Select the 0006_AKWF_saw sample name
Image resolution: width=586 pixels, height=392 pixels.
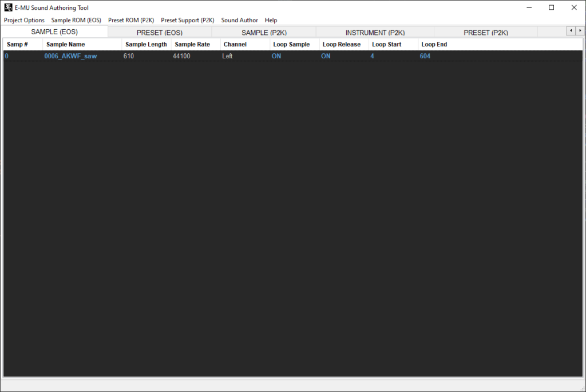tap(70, 56)
